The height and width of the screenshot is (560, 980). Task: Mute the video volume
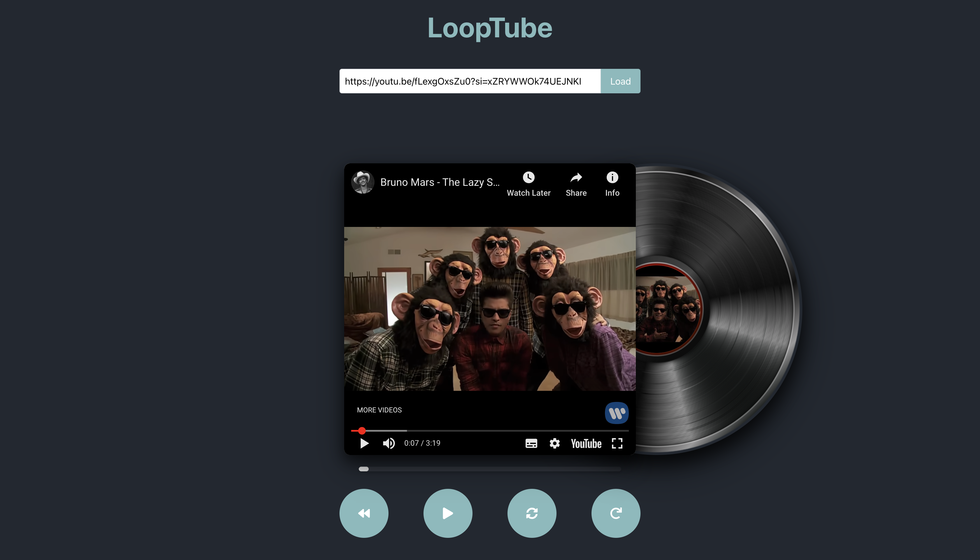pos(388,443)
